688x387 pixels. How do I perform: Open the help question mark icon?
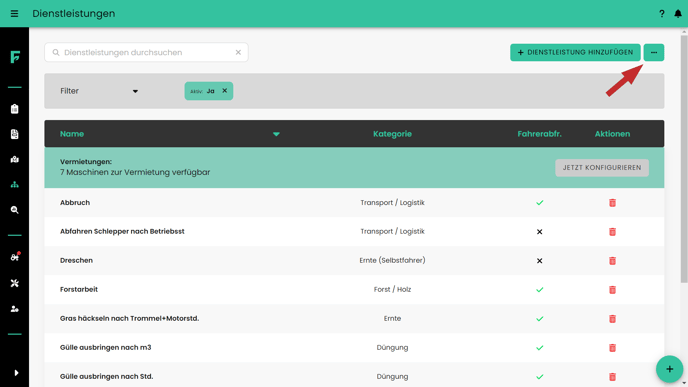click(x=662, y=14)
